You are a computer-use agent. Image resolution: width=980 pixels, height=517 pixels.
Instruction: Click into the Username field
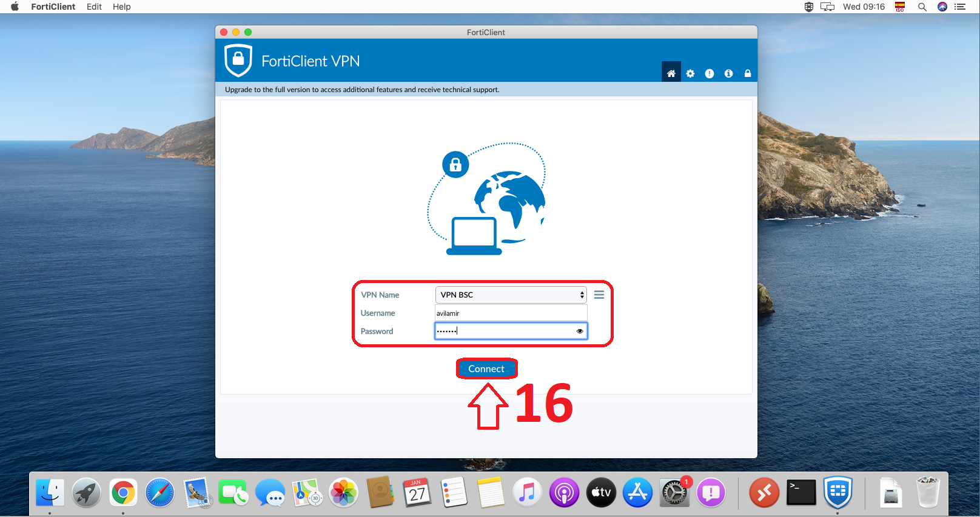[511, 313]
